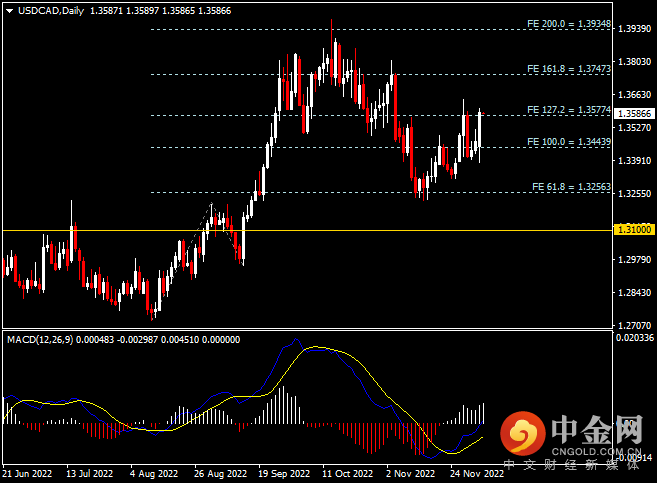657x483 pixels.
Task: Click the 中金网 orange coin logo
Action: point(523,432)
